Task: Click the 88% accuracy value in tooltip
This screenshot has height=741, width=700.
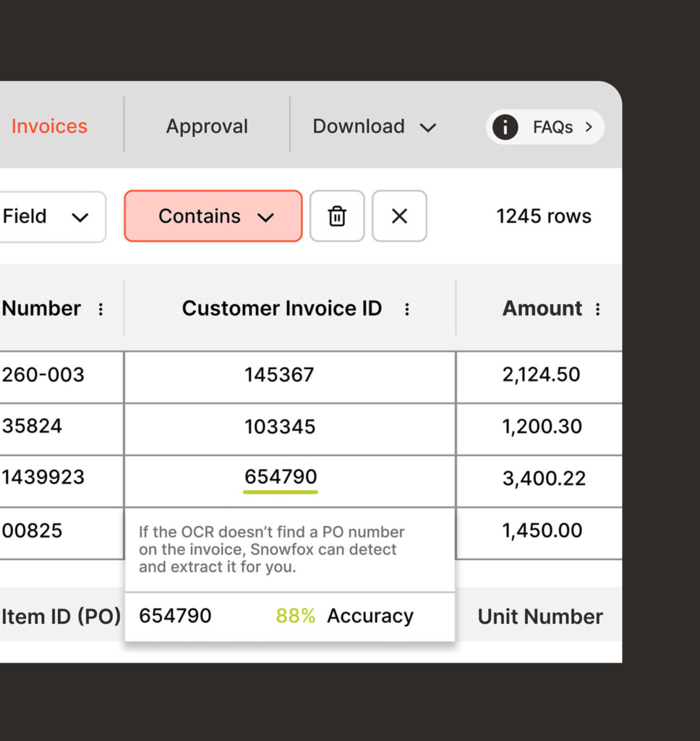Action: [x=295, y=617]
